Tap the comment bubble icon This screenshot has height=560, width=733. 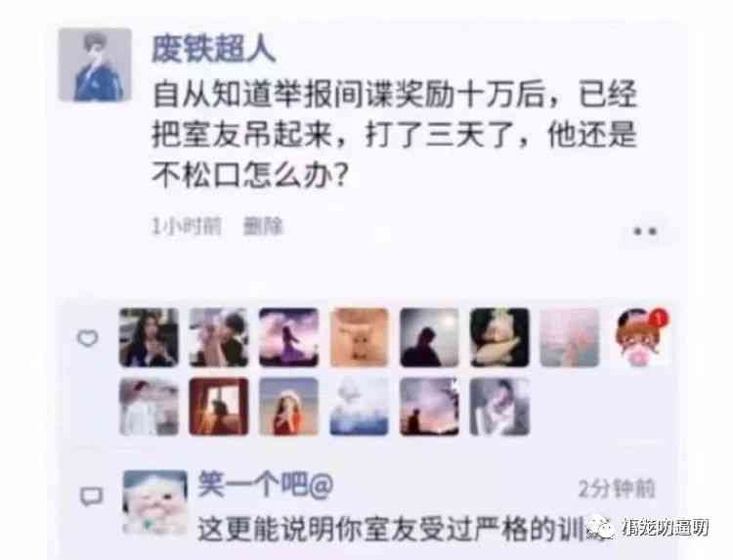91,496
